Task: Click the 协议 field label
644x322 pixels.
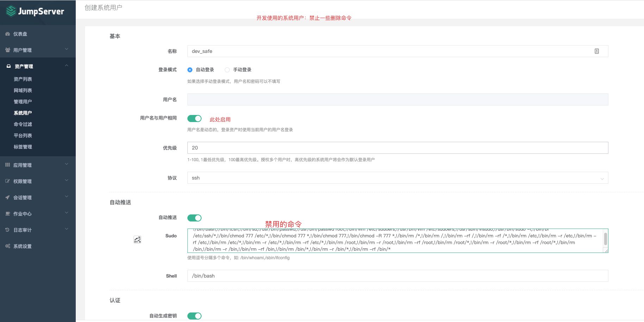Action: 172,178
